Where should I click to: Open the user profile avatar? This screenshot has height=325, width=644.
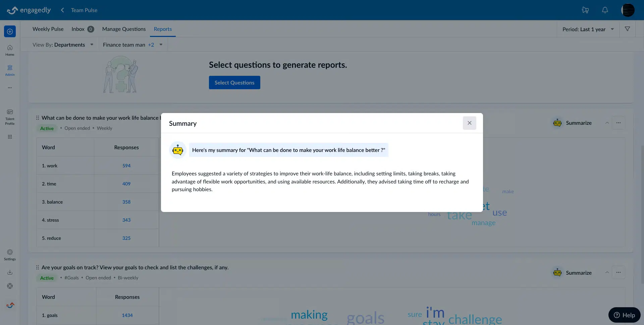click(x=627, y=10)
